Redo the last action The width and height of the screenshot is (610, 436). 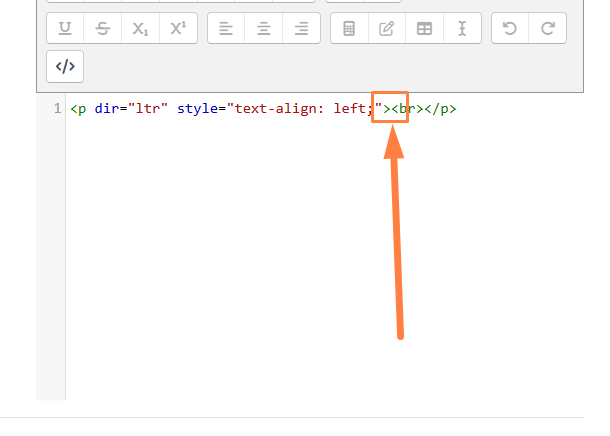(547, 29)
